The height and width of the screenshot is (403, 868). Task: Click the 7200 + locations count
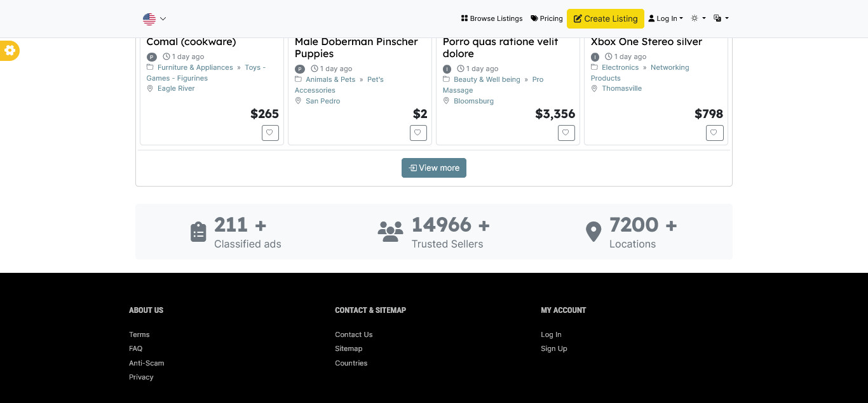643,225
